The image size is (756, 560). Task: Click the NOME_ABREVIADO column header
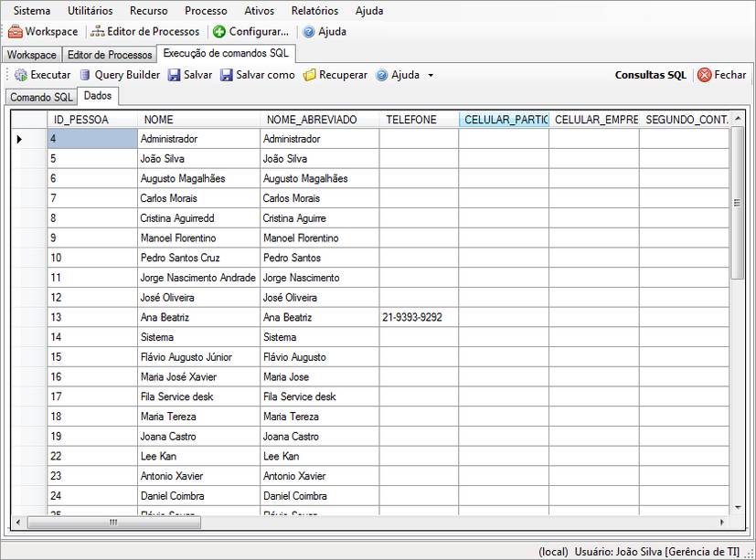pyautogui.click(x=320, y=120)
